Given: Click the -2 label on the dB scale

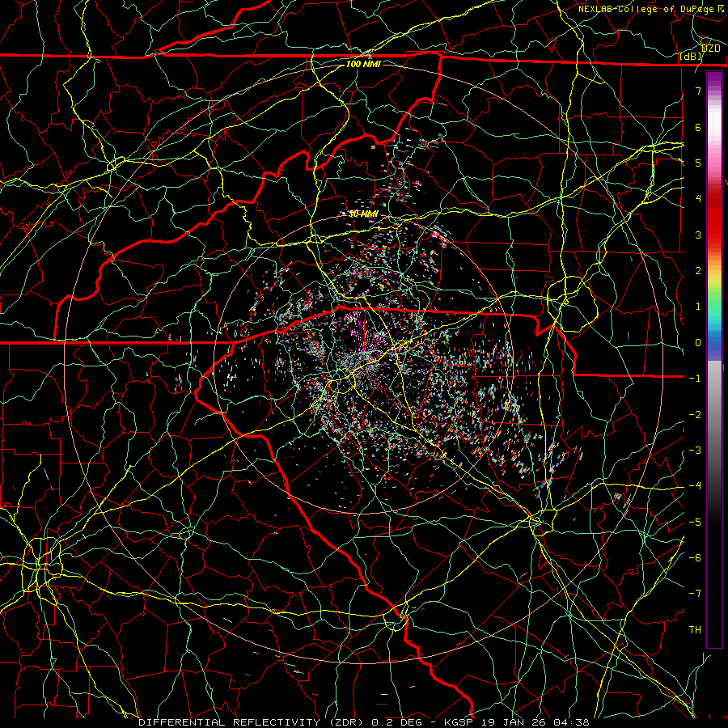Looking at the screenshot, I should 695,415.
